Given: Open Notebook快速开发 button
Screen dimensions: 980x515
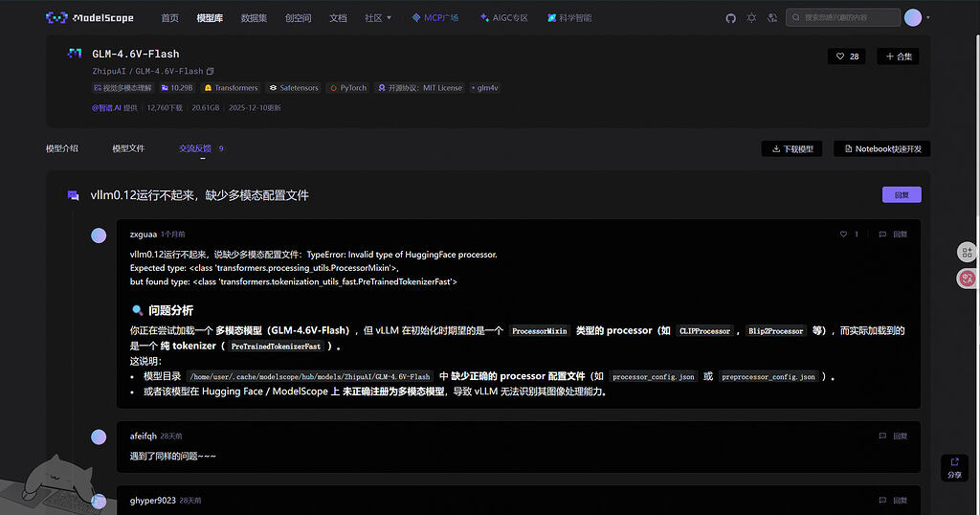Looking at the screenshot, I should [x=881, y=148].
